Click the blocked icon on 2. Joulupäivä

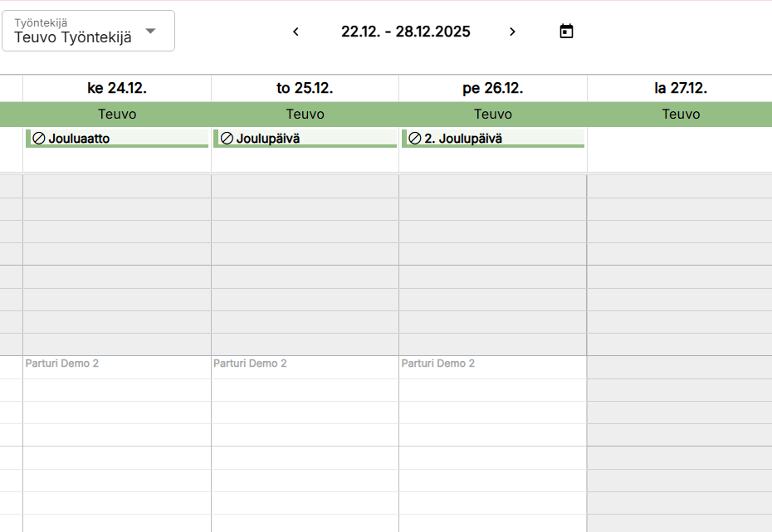[x=414, y=139]
